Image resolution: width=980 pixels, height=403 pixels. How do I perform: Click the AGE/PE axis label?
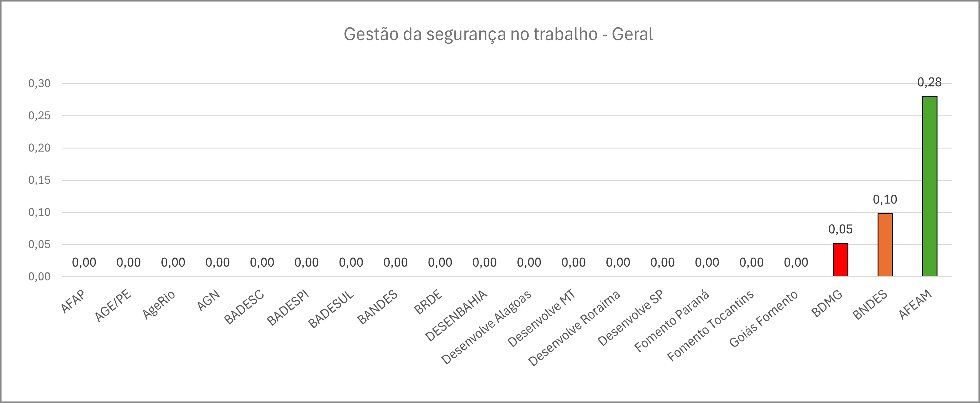[113, 306]
